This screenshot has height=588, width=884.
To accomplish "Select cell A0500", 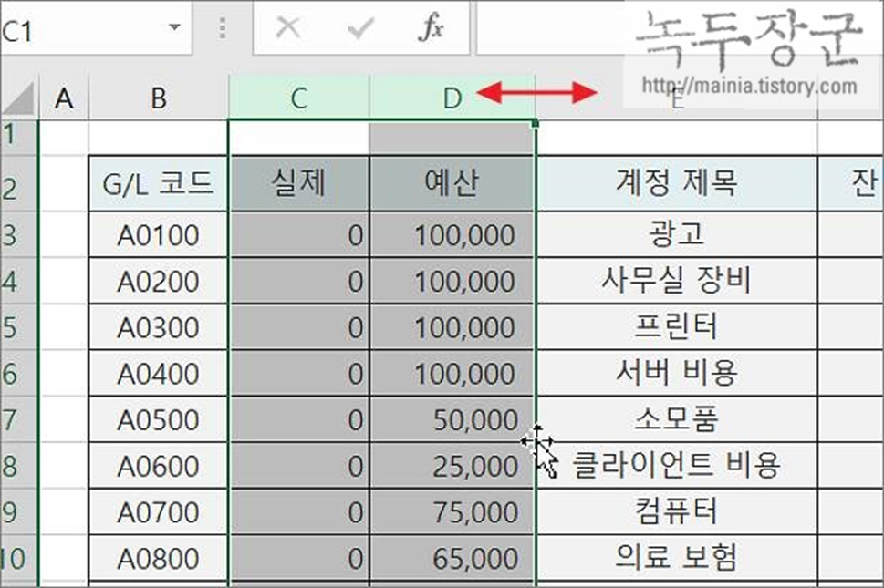I will [159, 419].
